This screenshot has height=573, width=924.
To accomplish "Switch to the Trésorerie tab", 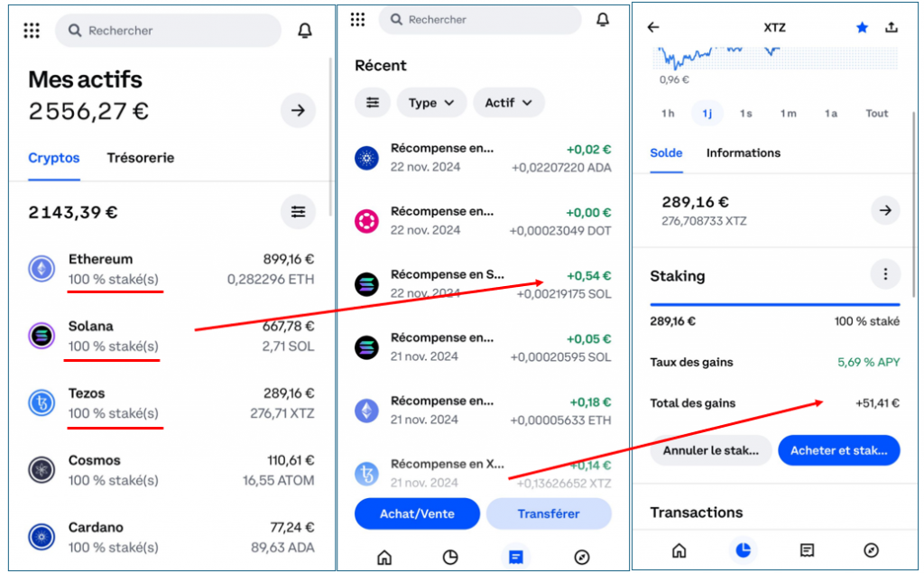I will tap(140, 158).
